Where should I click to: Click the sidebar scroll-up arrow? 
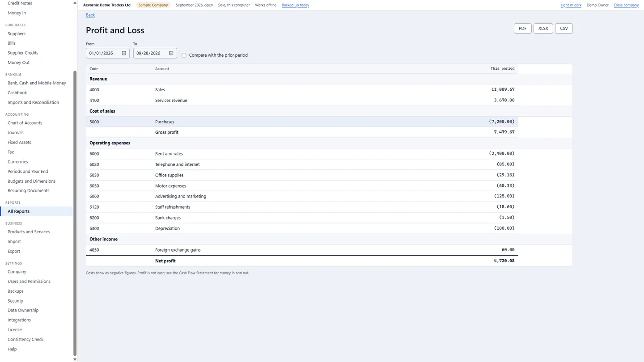(75, 3)
